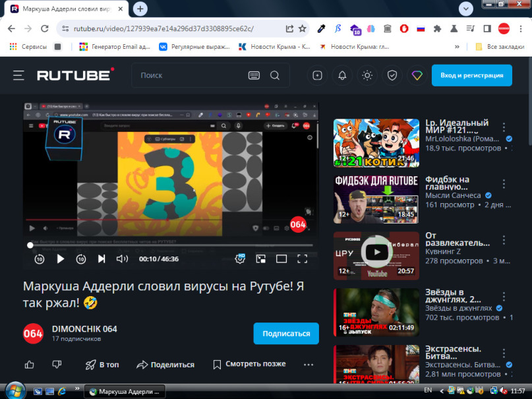This screenshot has height=399, width=532.
Task: Click the Подписаться subscribe button
Action: coord(286,334)
